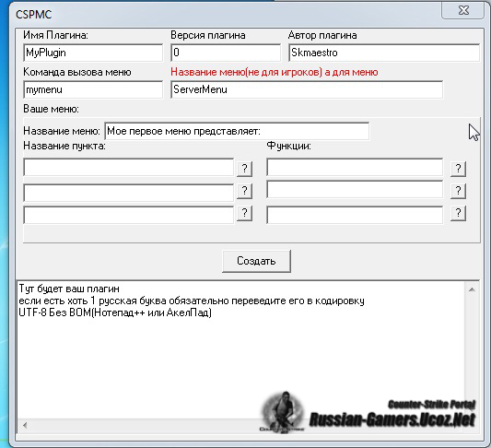Close the CSPMC window

[x=463, y=10]
